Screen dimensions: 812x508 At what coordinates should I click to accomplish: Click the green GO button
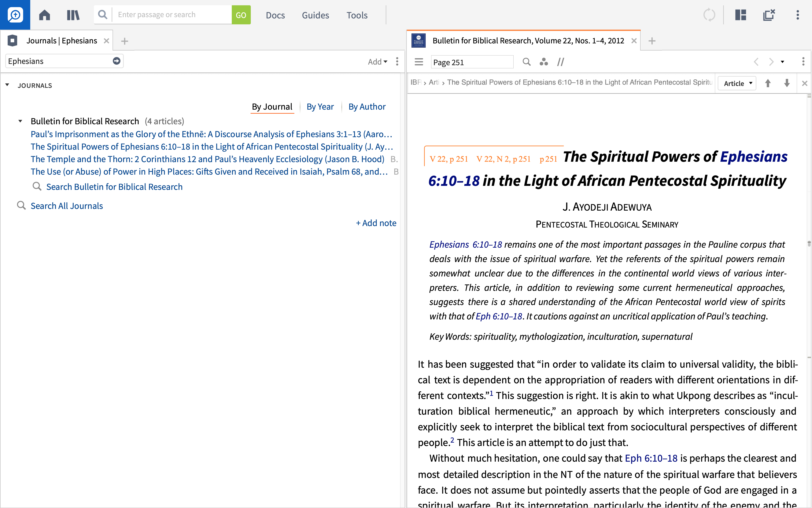[x=241, y=15]
